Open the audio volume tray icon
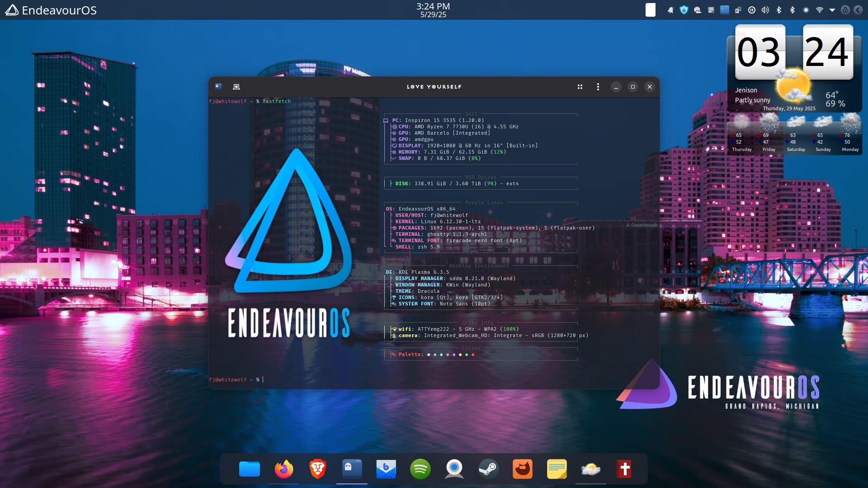868x488 pixels. [x=765, y=10]
